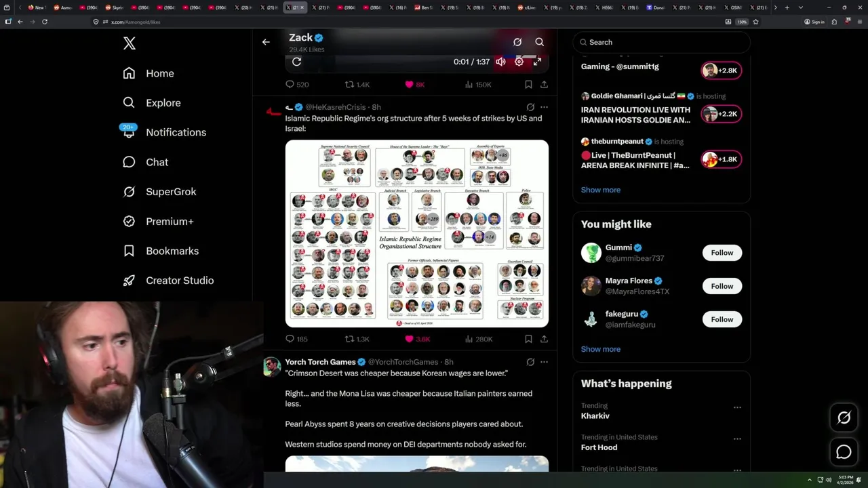This screenshot has width=868, height=488.
Task: Open taskbar volume control
Action: pyautogui.click(x=828, y=480)
